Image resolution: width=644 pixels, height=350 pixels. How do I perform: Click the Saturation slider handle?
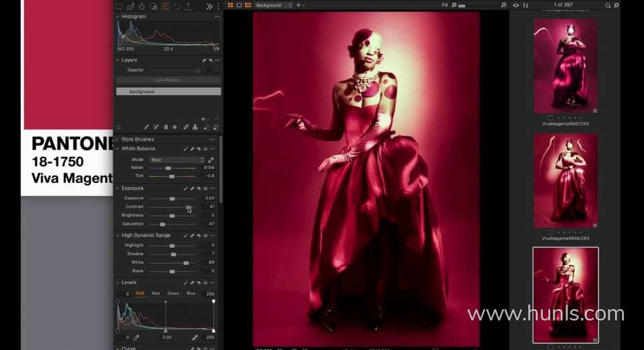pyautogui.click(x=162, y=224)
